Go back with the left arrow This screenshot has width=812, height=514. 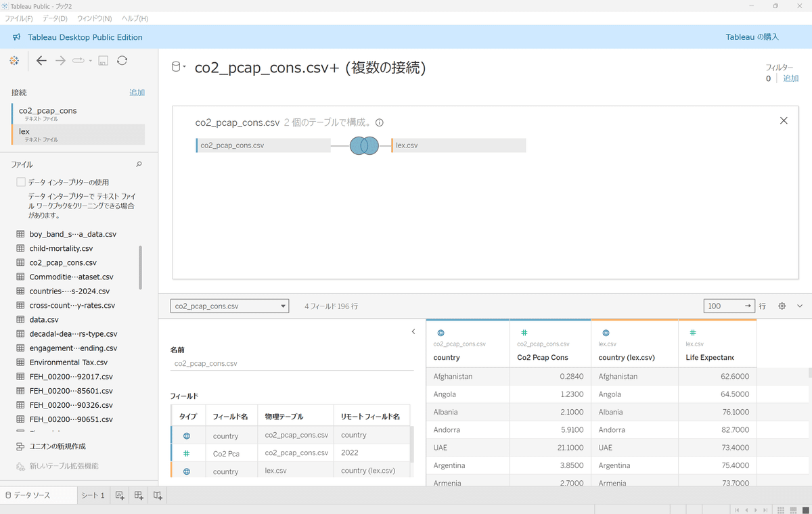(41, 61)
